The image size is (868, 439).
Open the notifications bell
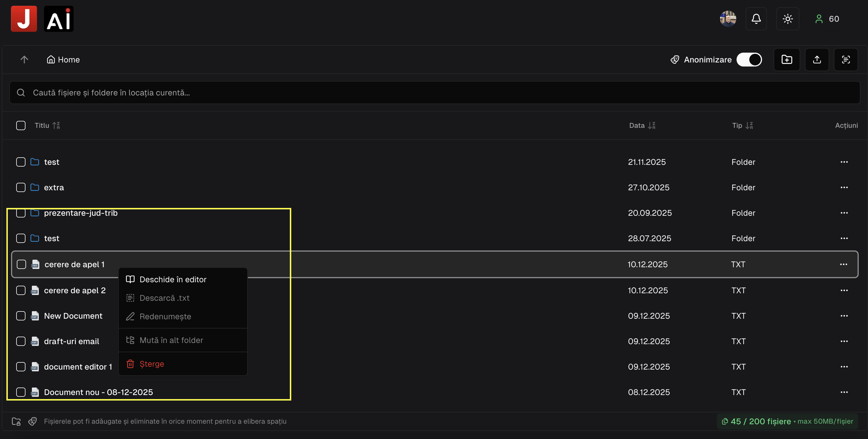click(x=756, y=19)
